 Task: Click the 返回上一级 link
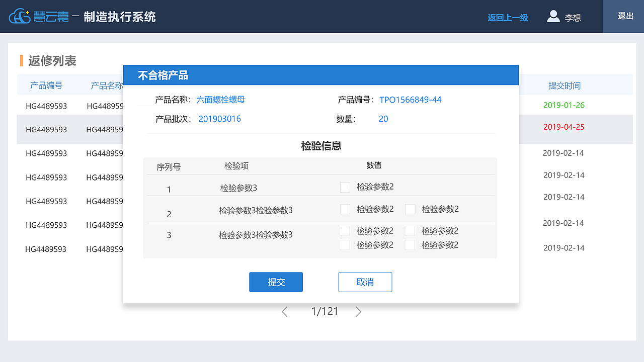point(508,18)
